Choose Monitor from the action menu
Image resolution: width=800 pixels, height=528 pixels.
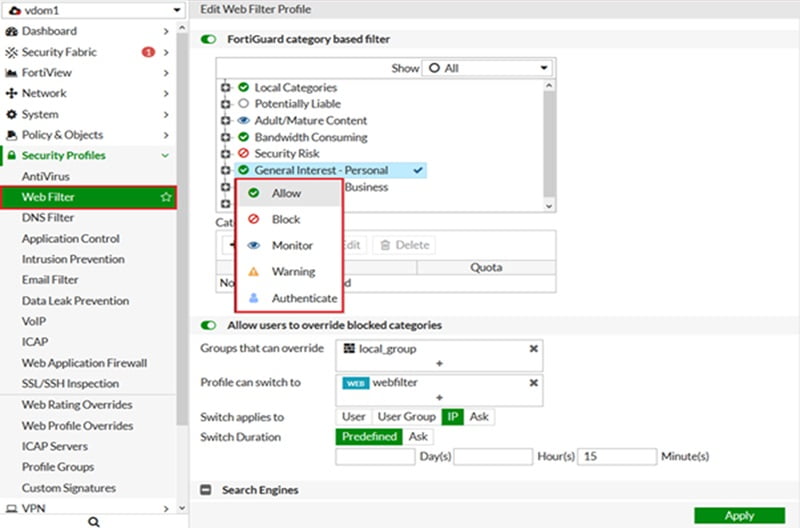point(291,245)
